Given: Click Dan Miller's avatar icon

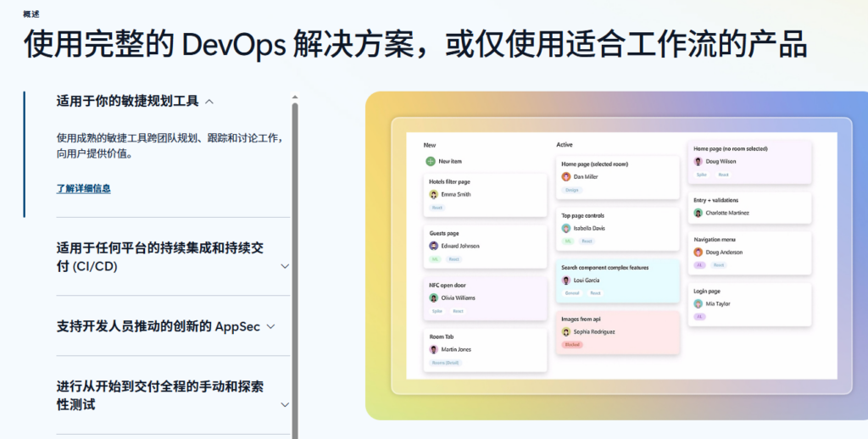Looking at the screenshot, I should tap(565, 176).
